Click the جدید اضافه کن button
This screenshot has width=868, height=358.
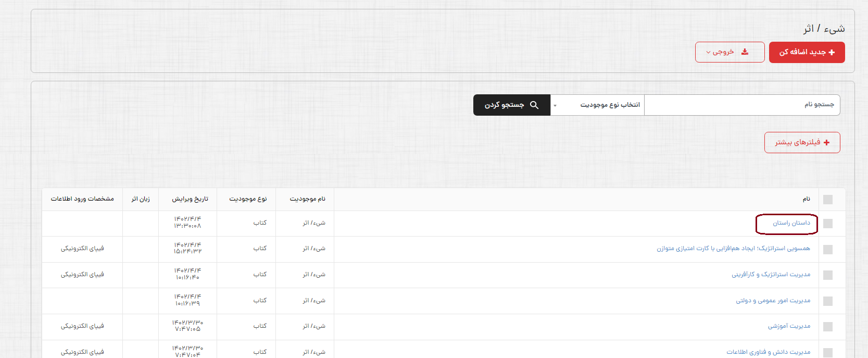point(807,53)
